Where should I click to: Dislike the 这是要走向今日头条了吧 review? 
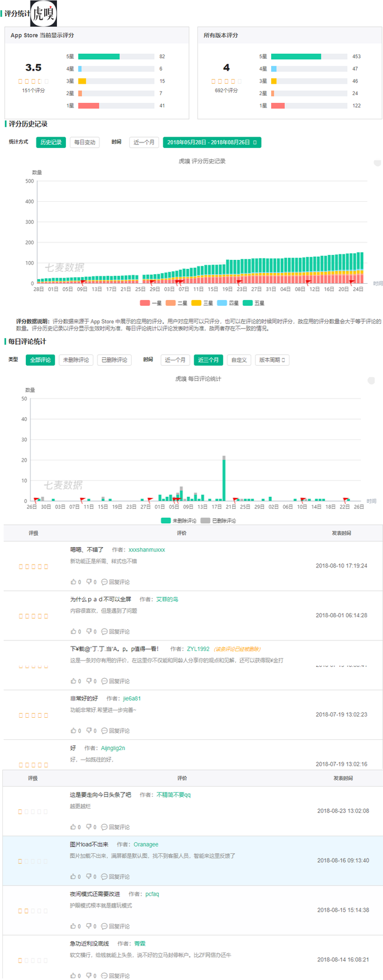click(91, 827)
